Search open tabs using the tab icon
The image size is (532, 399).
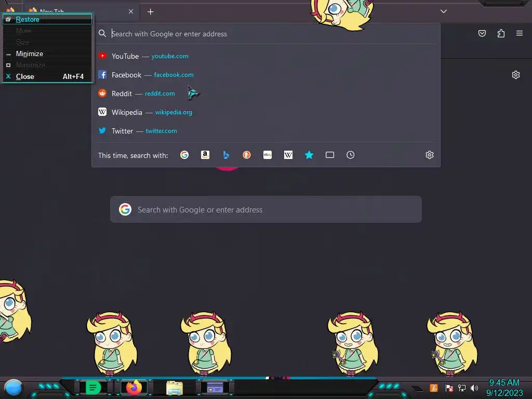[330, 155]
